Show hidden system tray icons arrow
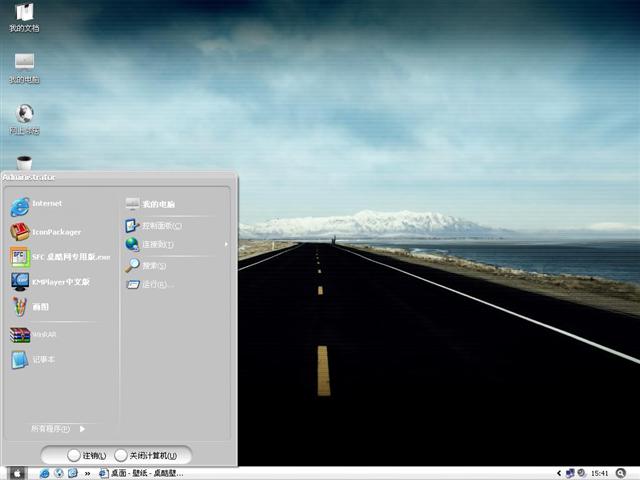The image size is (640, 480). 559,473
